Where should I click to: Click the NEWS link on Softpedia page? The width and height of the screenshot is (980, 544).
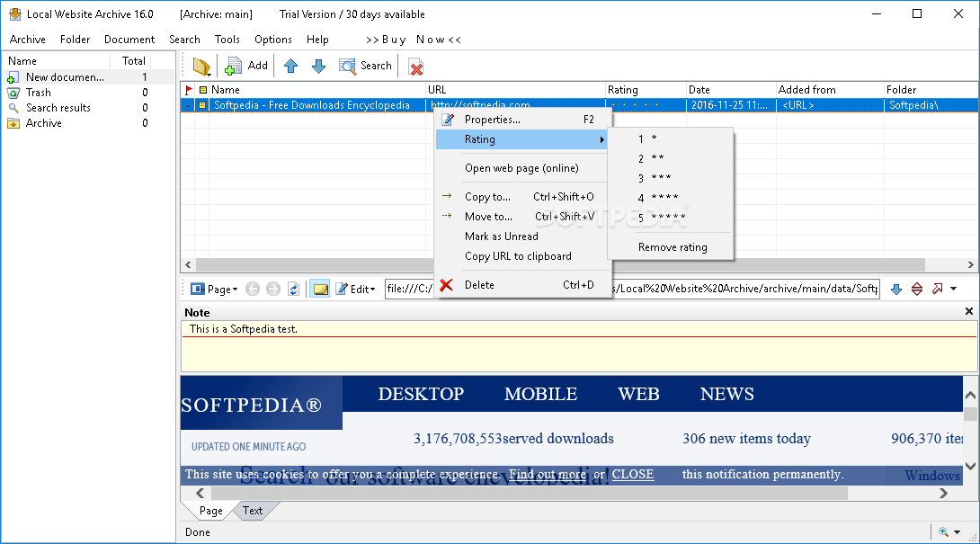[726, 394]
